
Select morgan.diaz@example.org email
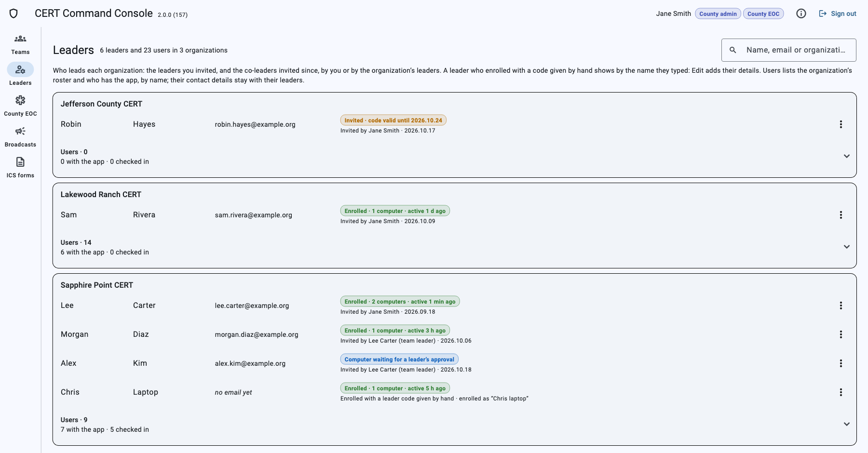pyautogui.click(x=257, y=334)
